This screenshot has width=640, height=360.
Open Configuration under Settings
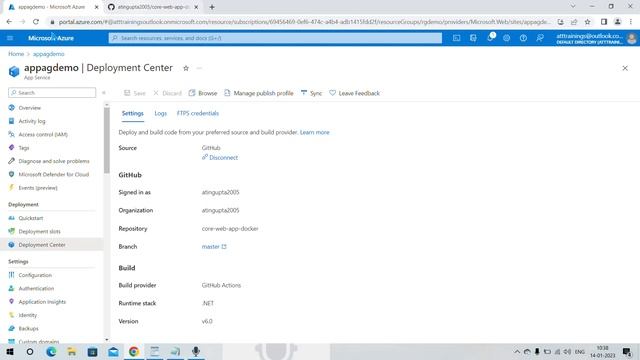(x=35, y=275)
